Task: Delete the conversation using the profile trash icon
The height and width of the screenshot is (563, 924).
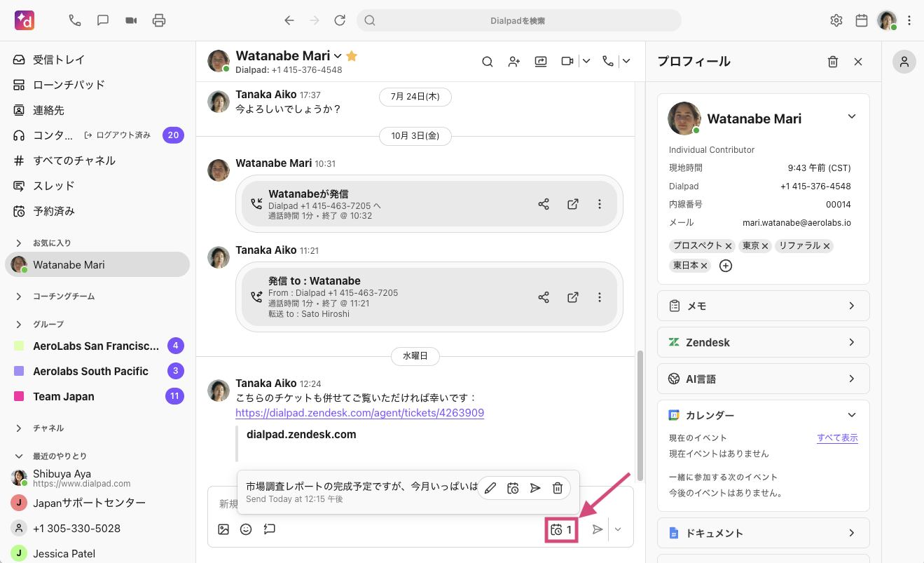Action: (833, 61)
